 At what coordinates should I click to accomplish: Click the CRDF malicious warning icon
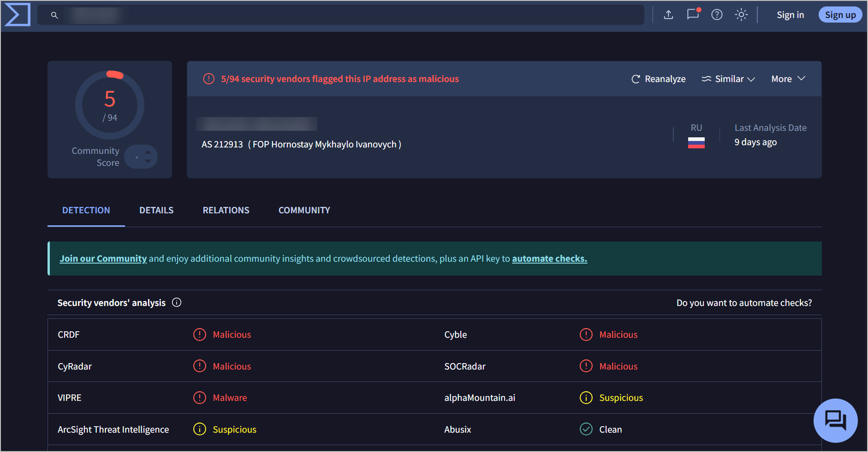click(x=199, y=335)
